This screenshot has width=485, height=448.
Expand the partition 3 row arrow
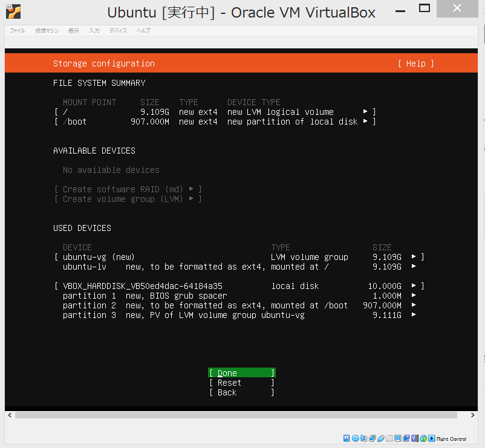tap(414, 315)
